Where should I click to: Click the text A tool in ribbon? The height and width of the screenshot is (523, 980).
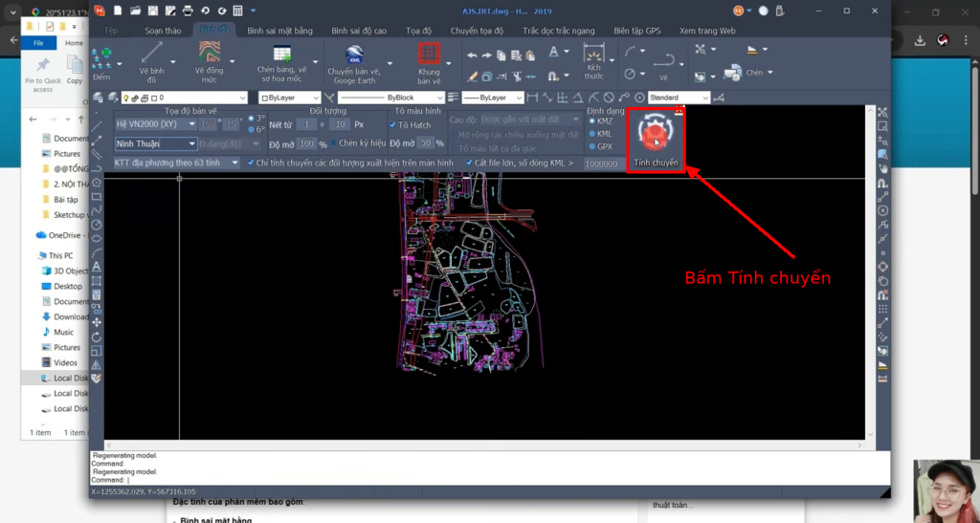(554, 53)
